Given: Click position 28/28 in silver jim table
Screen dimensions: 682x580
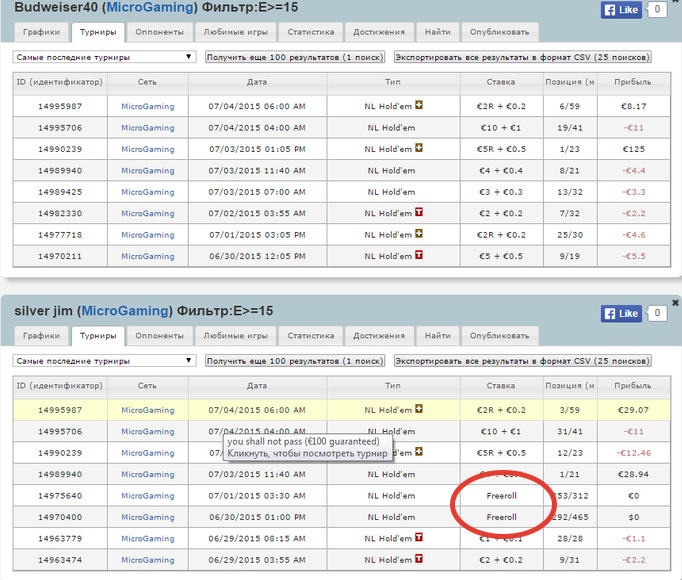Looking at the screenshot, I should tap(570, 539).
